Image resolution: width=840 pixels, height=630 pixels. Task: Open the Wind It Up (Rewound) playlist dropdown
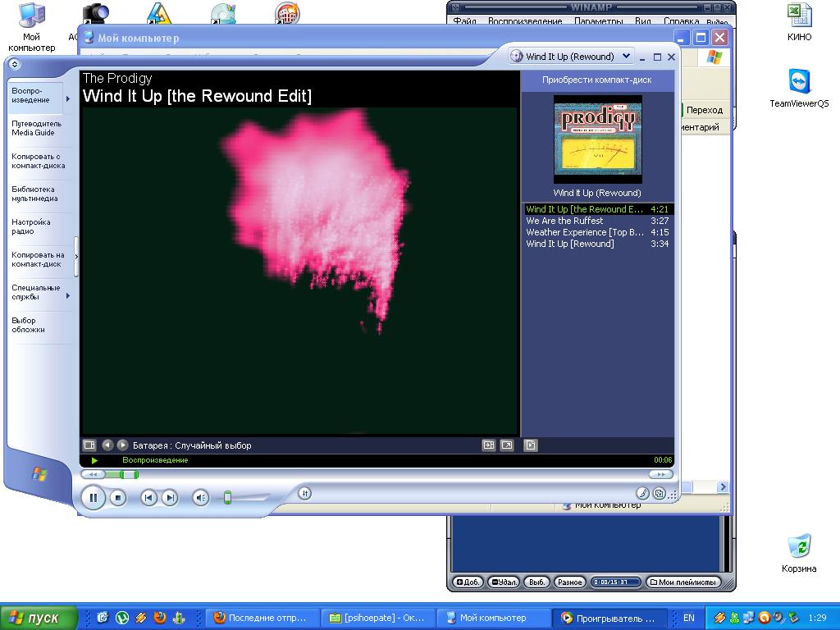pyautogui.click(x=626, y=57)
